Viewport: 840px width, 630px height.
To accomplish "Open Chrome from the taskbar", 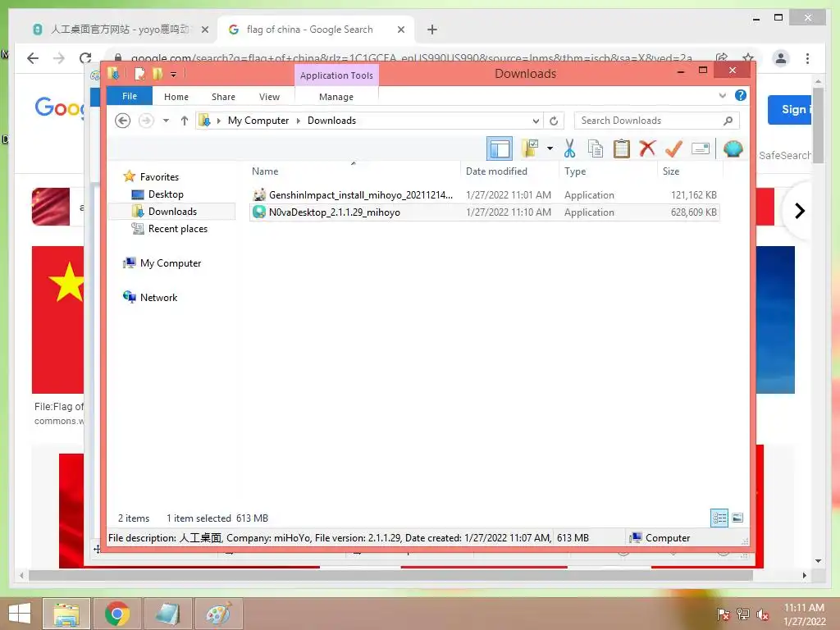I will pos(116,614).
